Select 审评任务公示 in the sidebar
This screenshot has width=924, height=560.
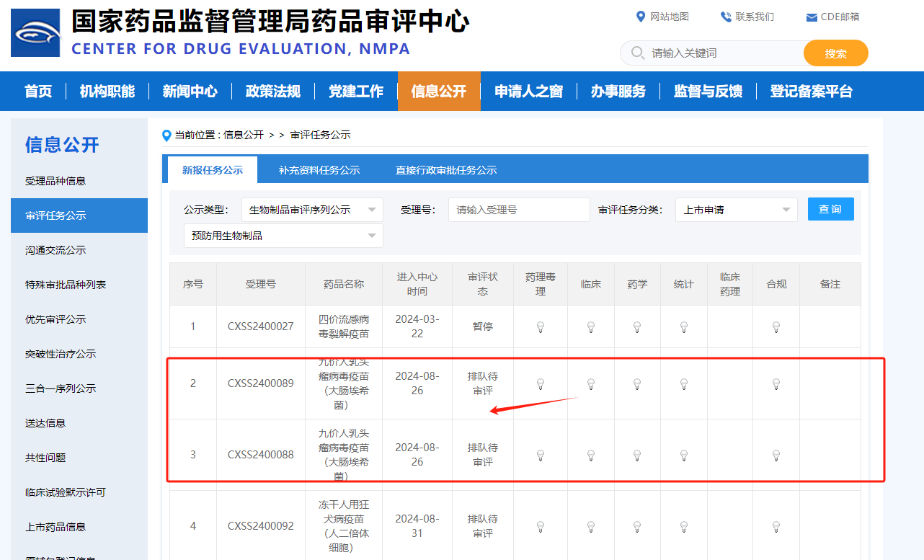(x=79, y=215)
